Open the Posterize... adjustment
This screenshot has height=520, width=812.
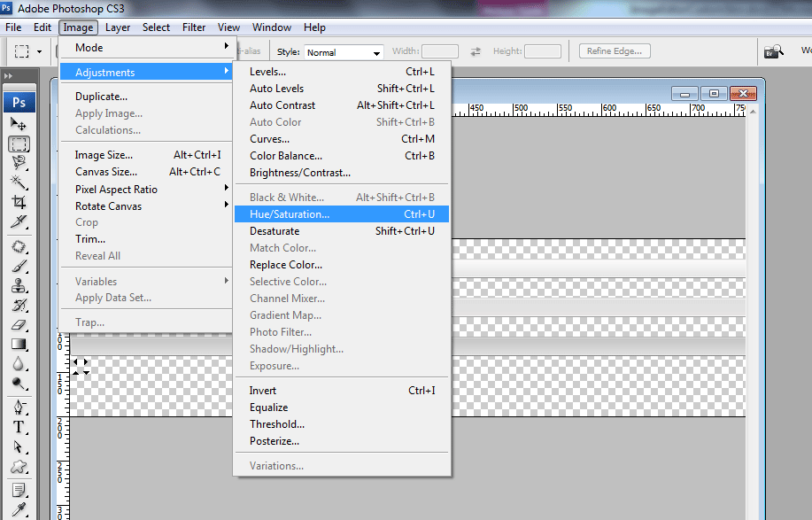point(342,441)
